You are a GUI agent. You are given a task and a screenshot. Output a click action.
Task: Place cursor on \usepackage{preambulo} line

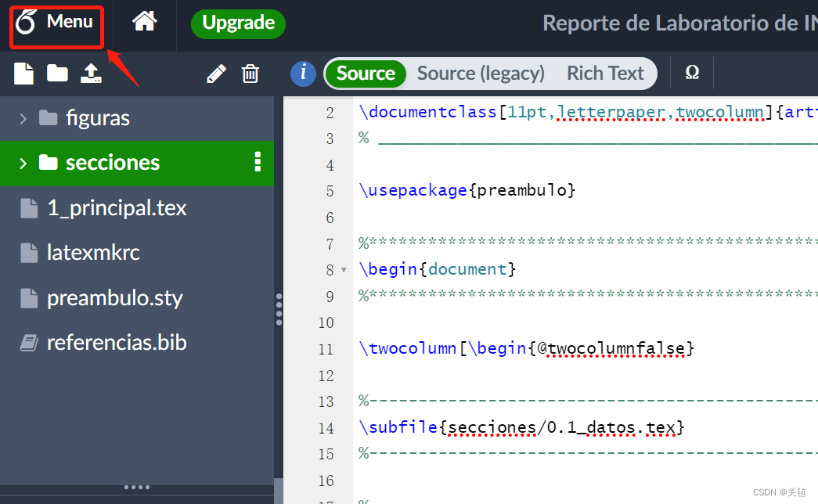pos(467,190)
